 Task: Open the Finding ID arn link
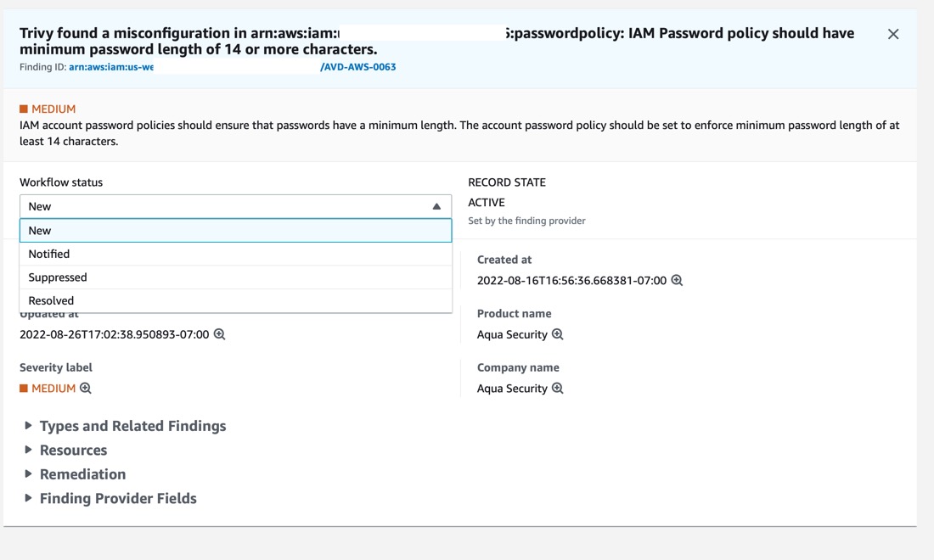pyautogui.click(x=110, y=67)
